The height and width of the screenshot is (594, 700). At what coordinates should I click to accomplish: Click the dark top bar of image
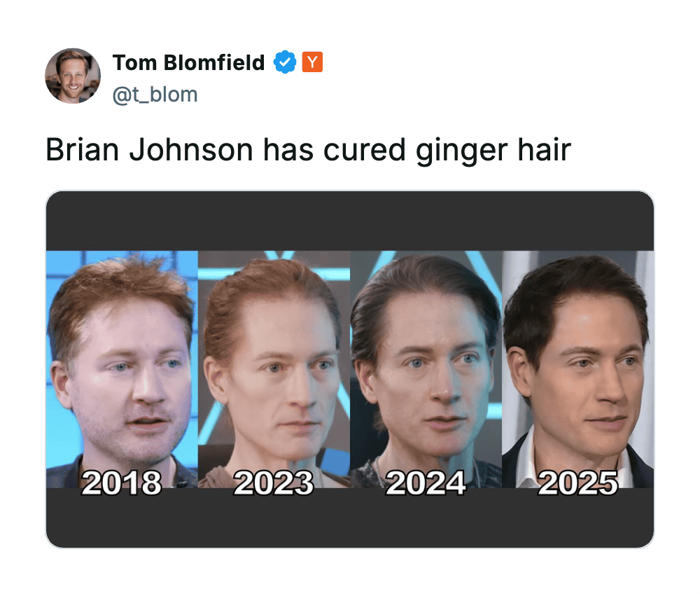tap(350, 221)
